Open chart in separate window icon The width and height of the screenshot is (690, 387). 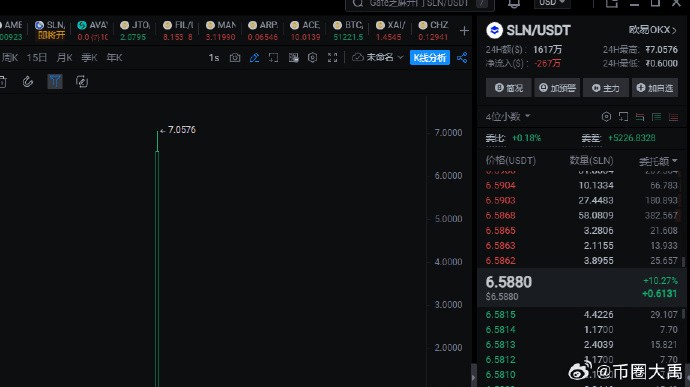[273, 58]
